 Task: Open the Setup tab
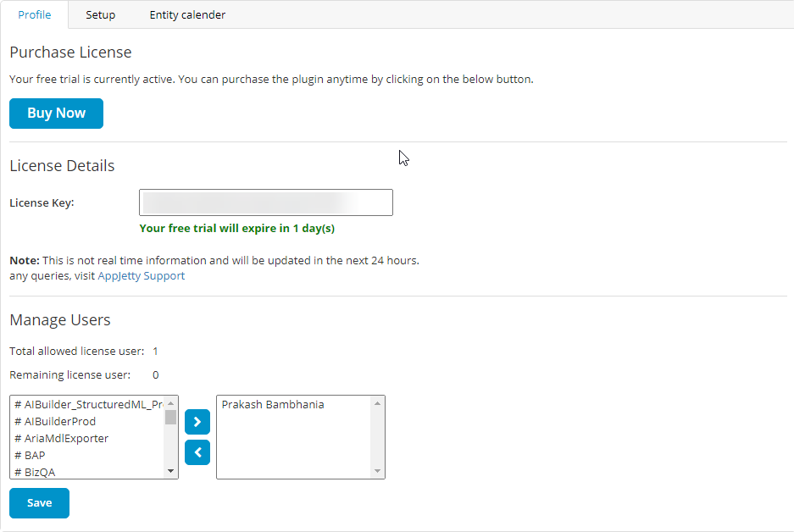coord(100,14)
